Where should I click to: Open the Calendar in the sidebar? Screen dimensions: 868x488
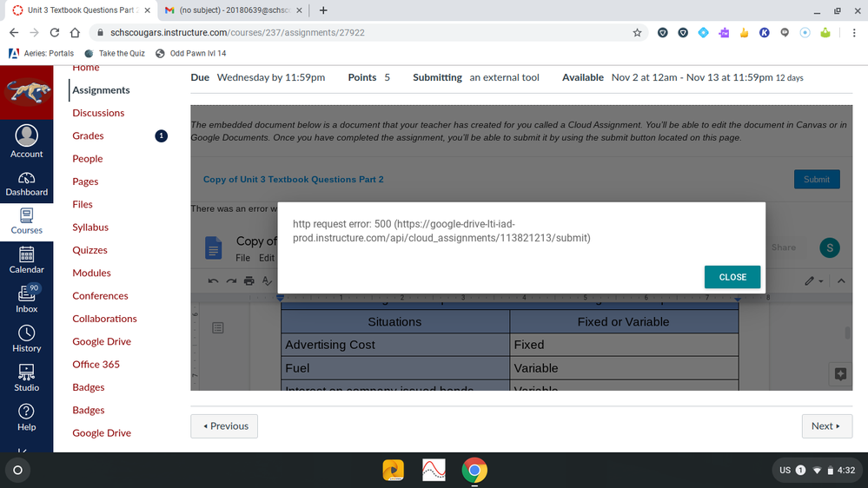click(26, 260)
